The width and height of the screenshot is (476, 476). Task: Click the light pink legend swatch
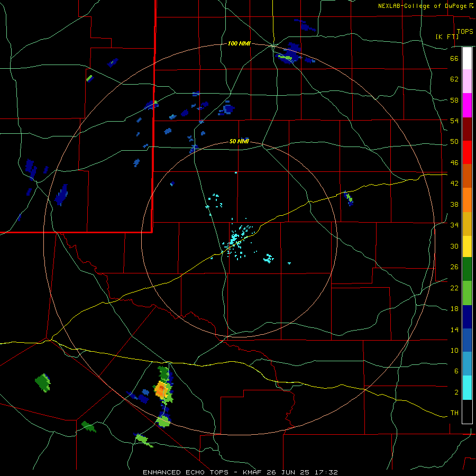(467, 81)
